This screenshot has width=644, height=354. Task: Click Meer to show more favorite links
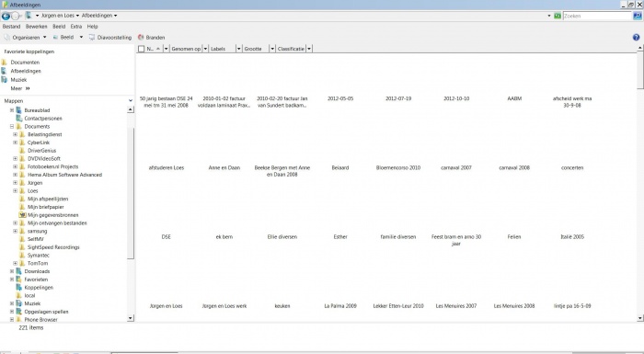20,88
